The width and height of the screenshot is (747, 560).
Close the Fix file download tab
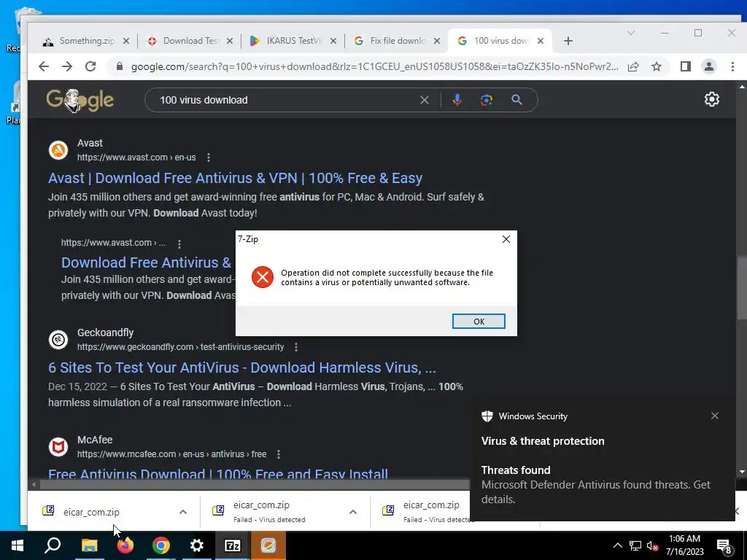click(x=437, y=41)
